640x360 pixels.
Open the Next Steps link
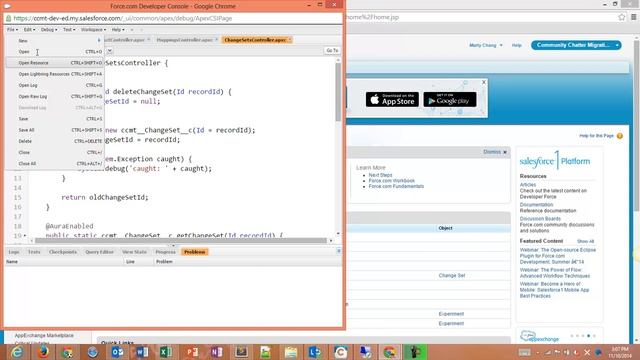point(380,175)
